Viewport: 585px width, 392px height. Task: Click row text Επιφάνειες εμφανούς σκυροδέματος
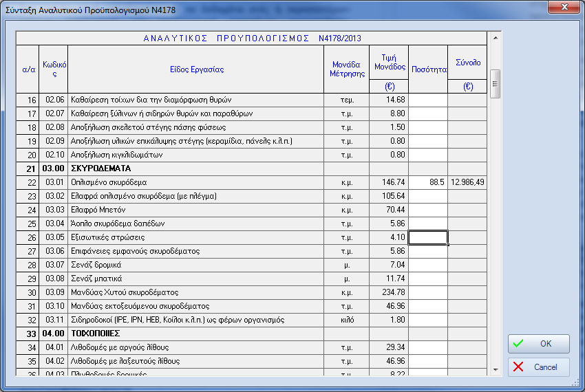135,252
